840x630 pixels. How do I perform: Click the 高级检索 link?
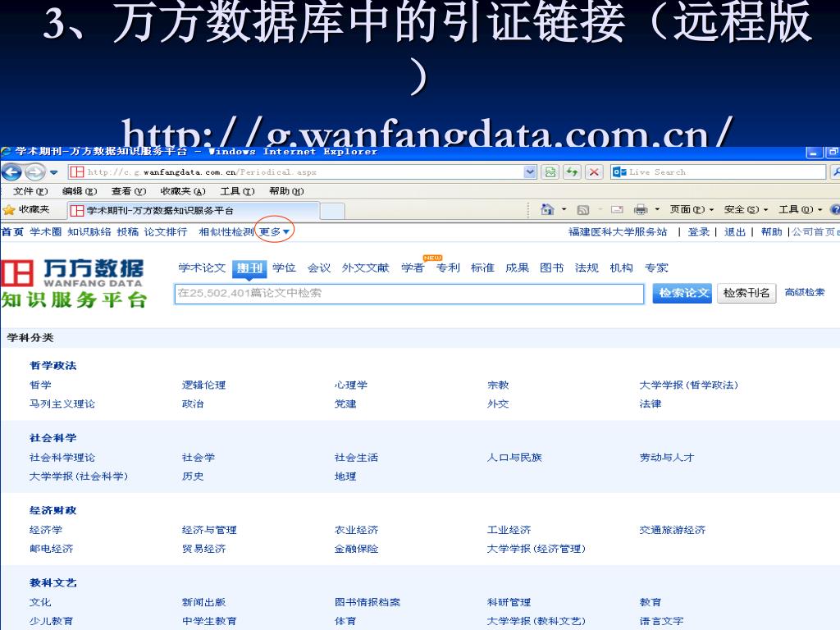tap(805, 292)
